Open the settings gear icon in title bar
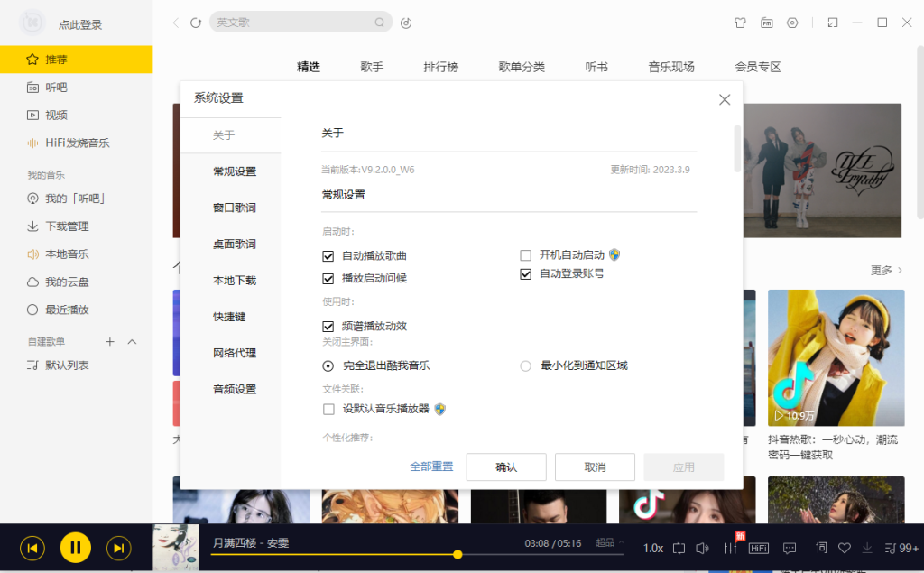The image size is (924, 573). click(792, 23)
